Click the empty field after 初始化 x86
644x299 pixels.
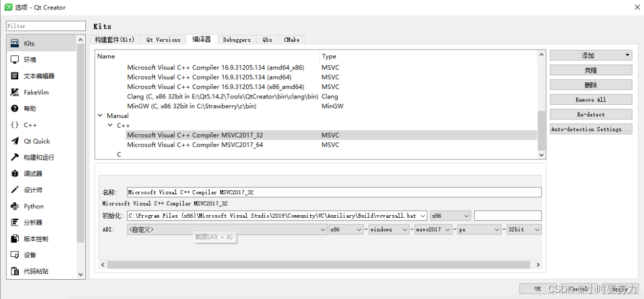[x=508, y=216]
